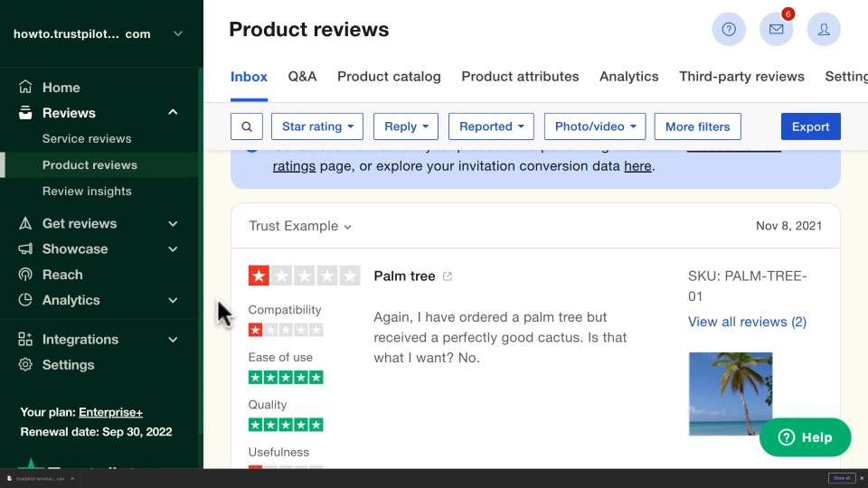Open the user profile icon
868x488 pixels.
pos(824,29)
